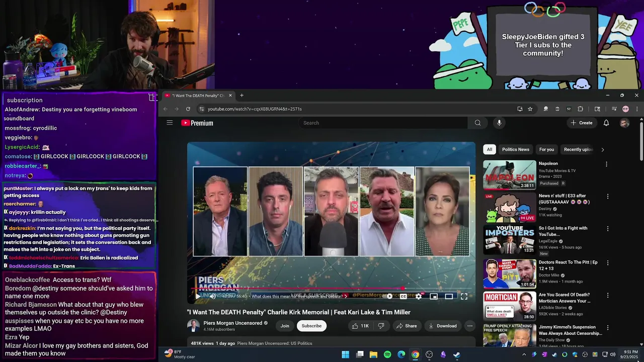644x362 pixels.
Task: Open the YouTube hamburger guide menu
Action: click(170, 123)
